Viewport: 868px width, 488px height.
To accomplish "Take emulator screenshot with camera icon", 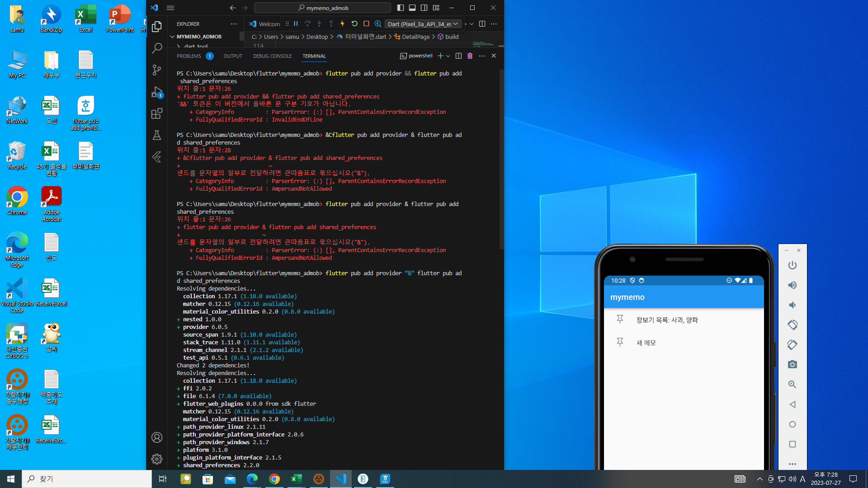I will 793,365.
